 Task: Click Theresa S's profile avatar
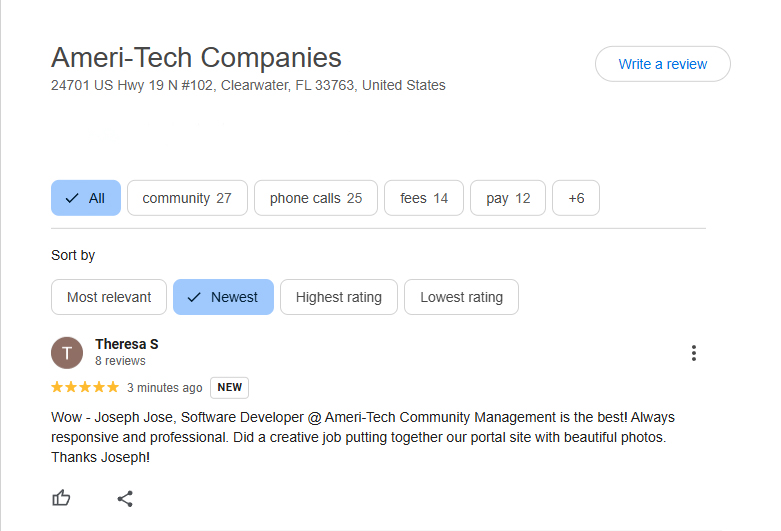click(x=67, y=353)
